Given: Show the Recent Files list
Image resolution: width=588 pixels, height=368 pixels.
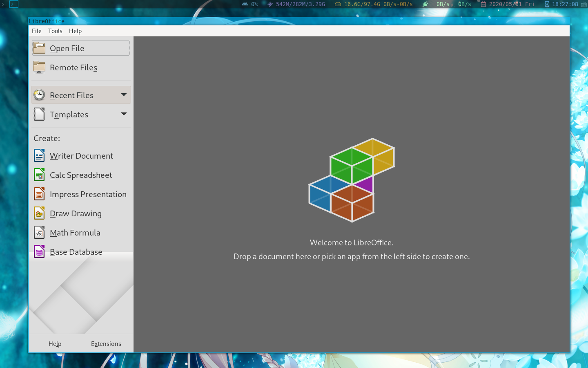Looking at the screenshot, I should tap(81, 95).
